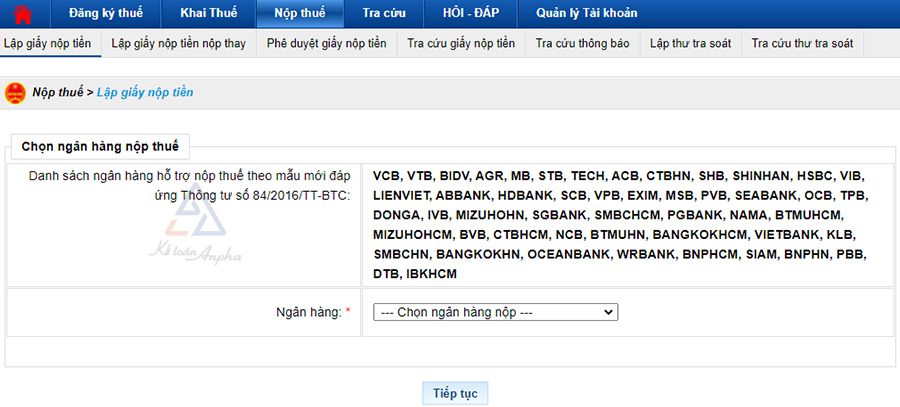The image size is (900, 407).
Task: Open the Tra cứu menu
Action: pos(384,13)
